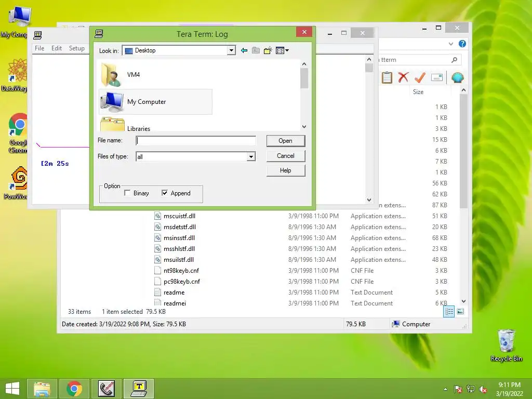
Task: Open Tera Term Setup menu
Action: (x=77, y=48)
